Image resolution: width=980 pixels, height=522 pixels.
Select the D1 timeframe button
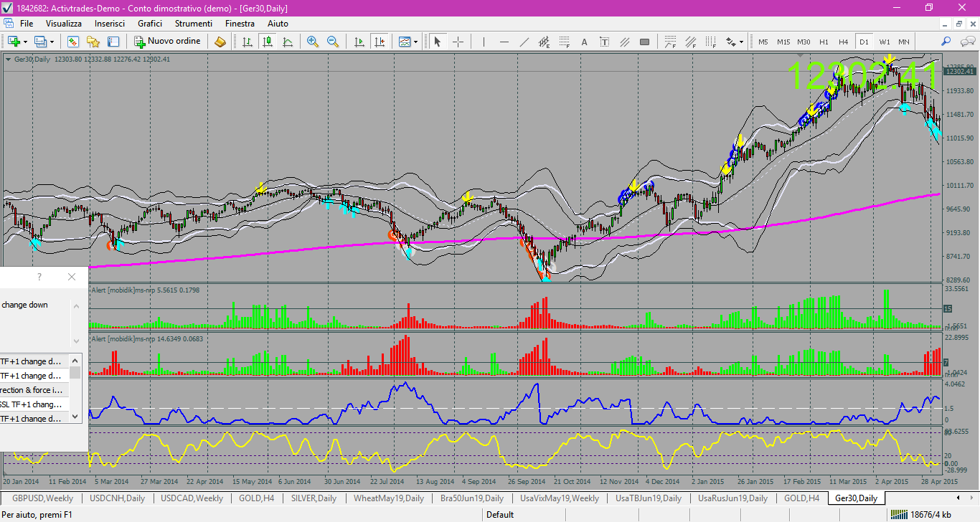[x=864, y=42]
